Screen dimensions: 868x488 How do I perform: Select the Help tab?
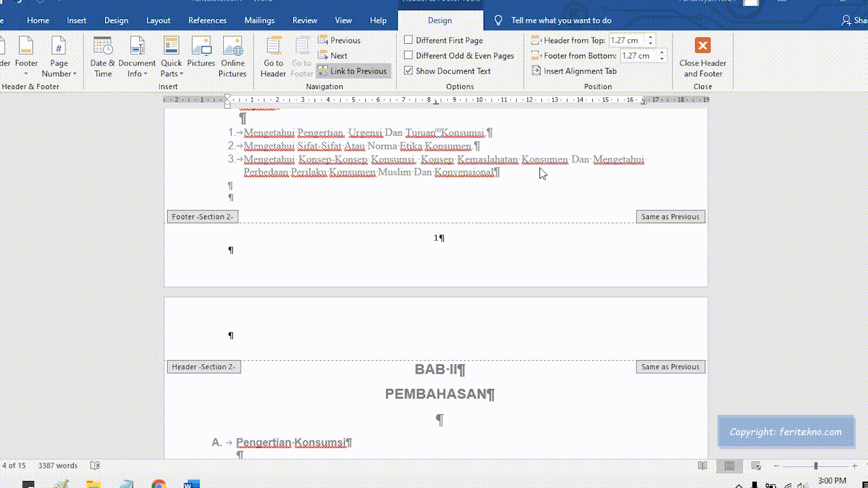tap(378, 20)
